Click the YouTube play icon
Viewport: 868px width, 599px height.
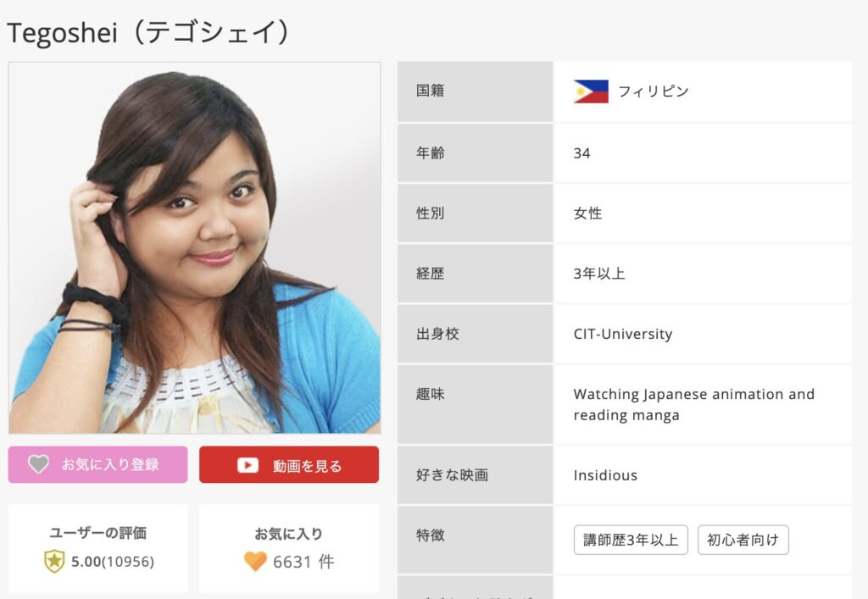click(248, 465)
